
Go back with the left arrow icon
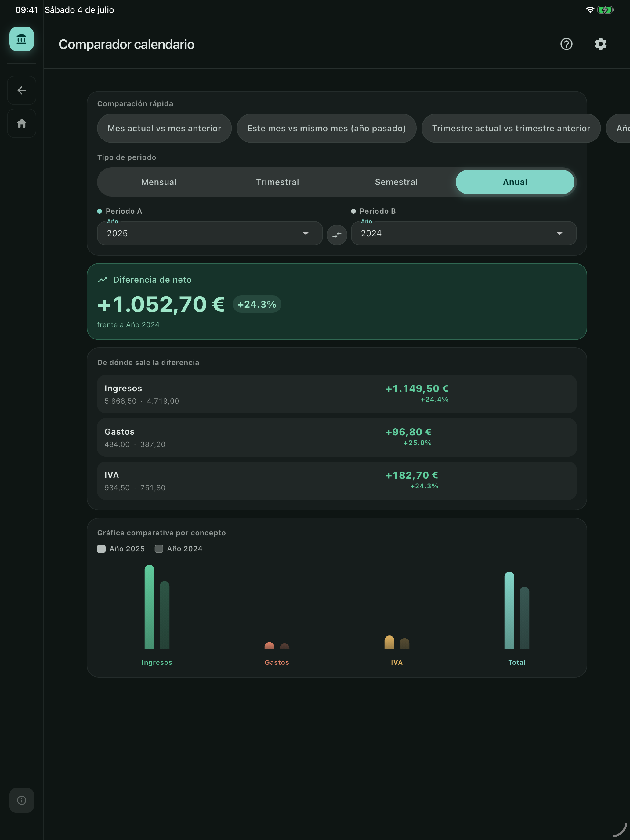[22, 90]
